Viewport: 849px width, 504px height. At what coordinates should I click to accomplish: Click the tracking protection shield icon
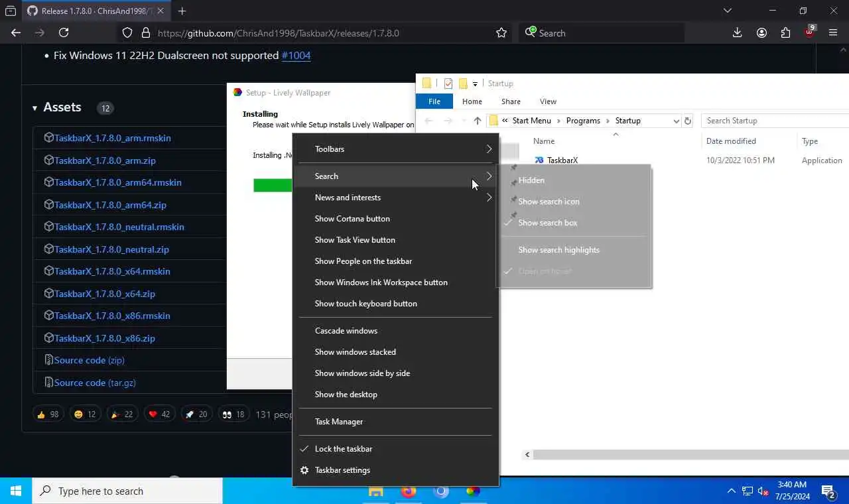[127, 32]
